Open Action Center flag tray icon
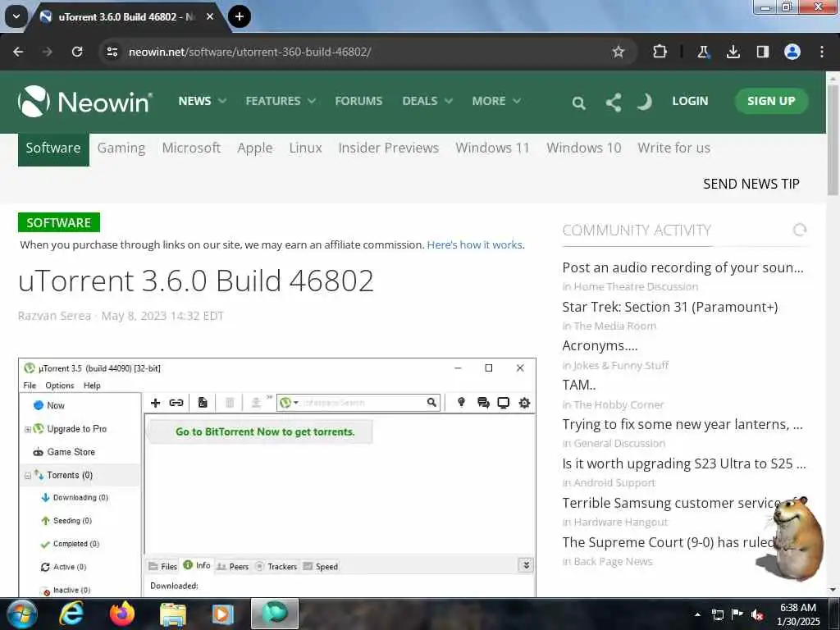Viewport: 840px width, 630px height. pyautogui.click(x=737, y=614)
